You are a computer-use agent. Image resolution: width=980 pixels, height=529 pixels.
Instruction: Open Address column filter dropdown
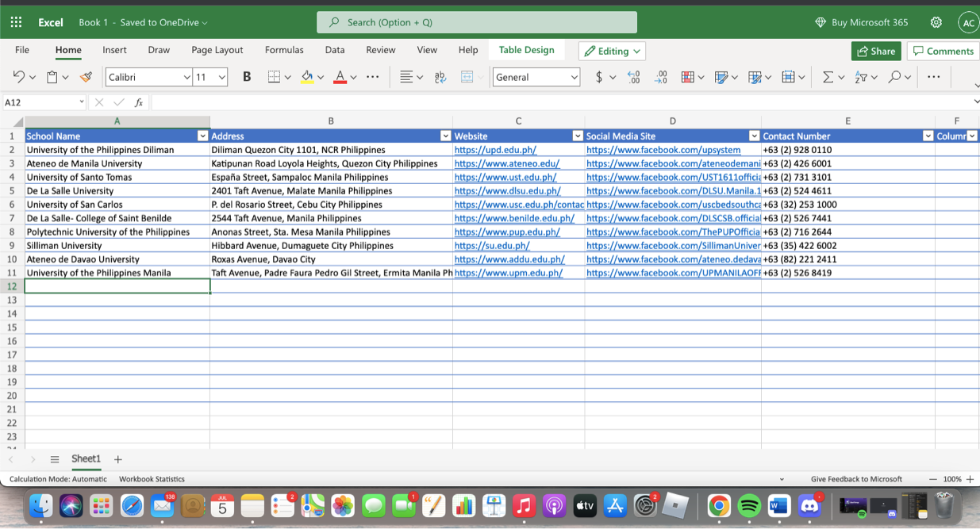click(445, 136)
